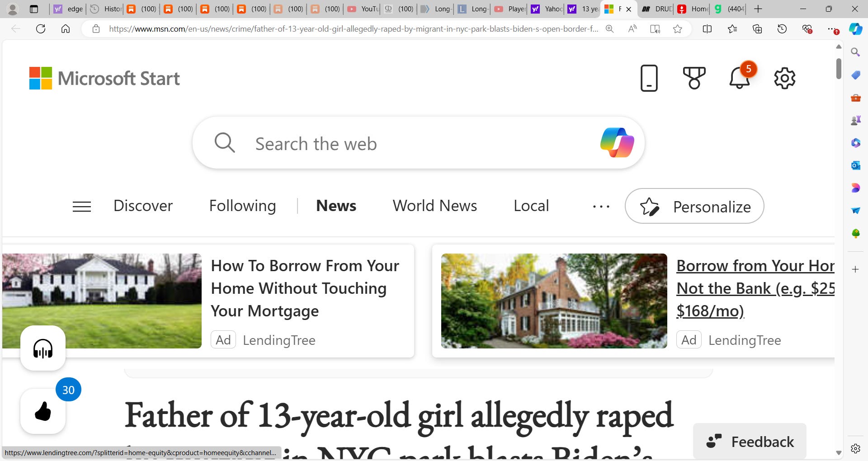Open Split screen view

click(708, 29)
